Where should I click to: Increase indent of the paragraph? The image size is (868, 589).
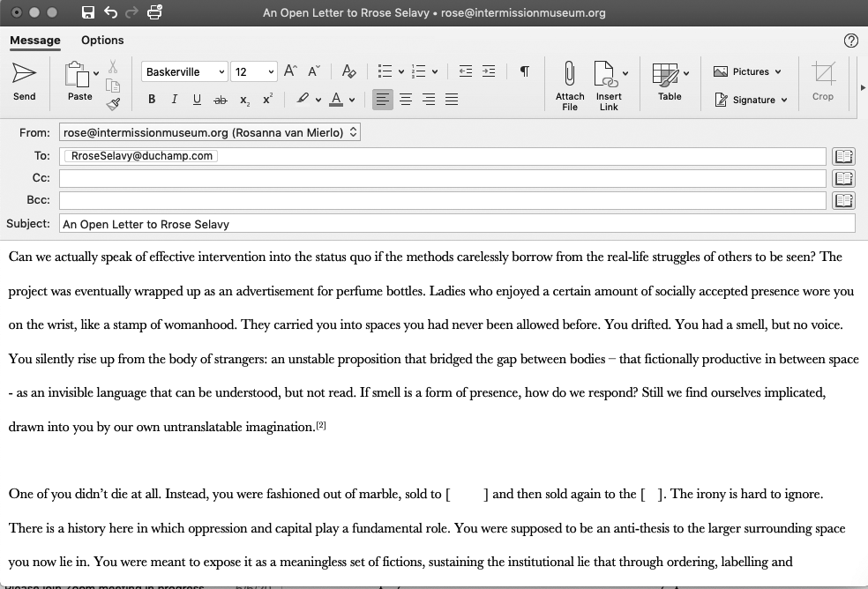[x=488, y=72]
